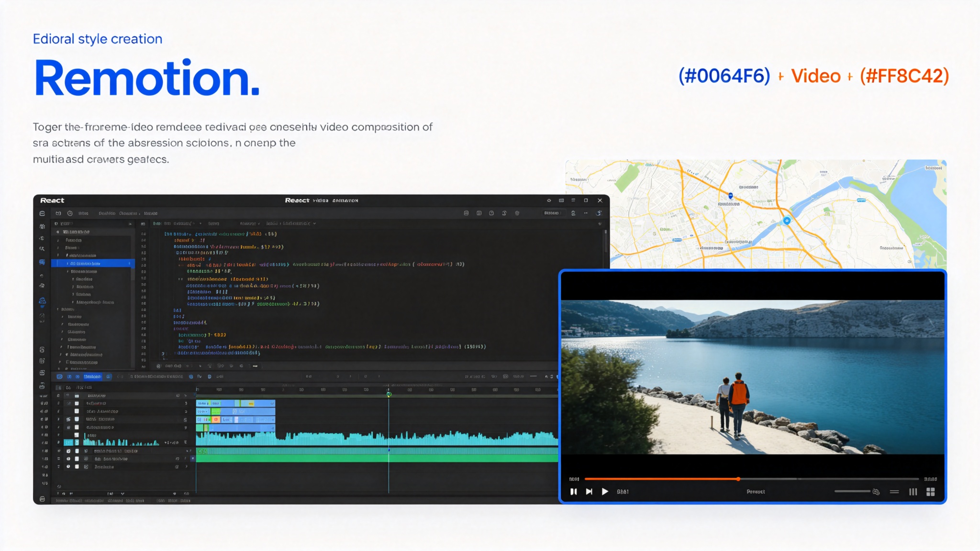Viewport: 980px width, 551px height.
Task: Click the volume slider track in the video player
Action: point(852,491)
